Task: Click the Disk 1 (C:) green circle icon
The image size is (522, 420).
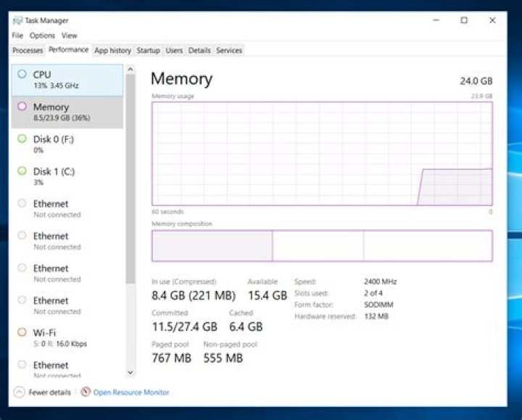Action: (x=22, y=171)
